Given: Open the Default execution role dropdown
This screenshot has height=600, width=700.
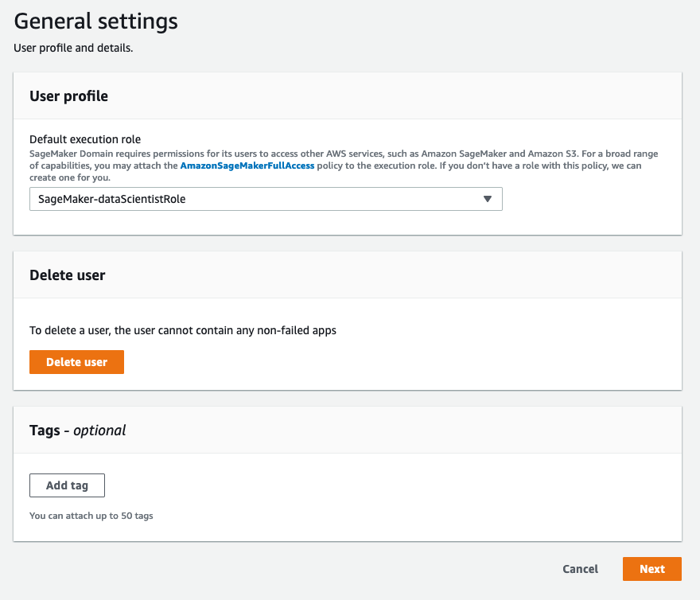Looking at the screenshot, I should [x=266, y=199].
